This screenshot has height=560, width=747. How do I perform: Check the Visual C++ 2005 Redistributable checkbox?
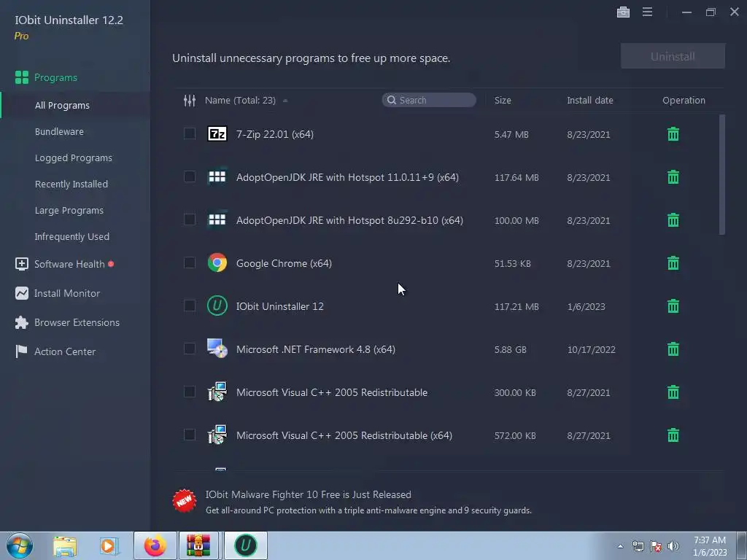pyautogui.click(x=190, y=392)
